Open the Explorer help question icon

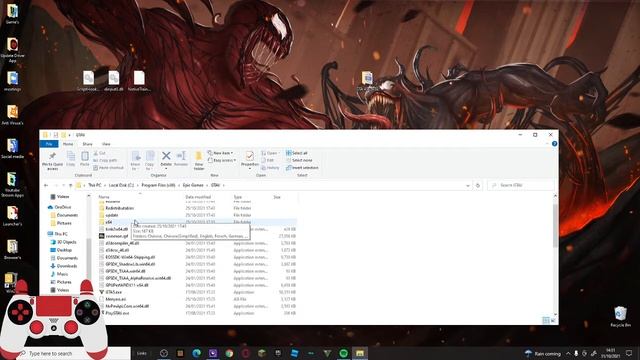(x=554, y=144)
